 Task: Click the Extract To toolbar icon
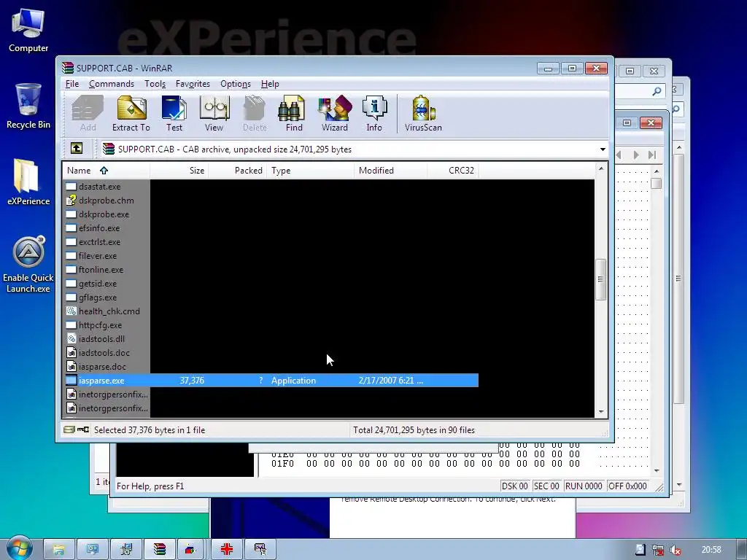tap(131, 113)
